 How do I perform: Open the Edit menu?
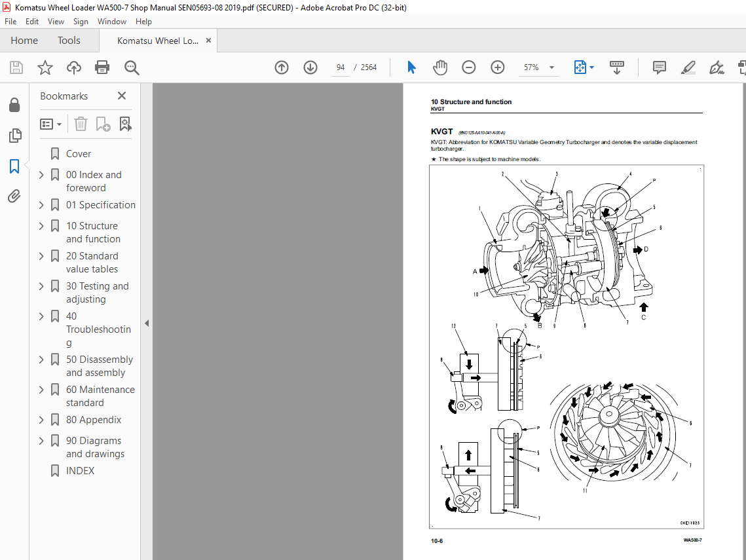[32, 22]
